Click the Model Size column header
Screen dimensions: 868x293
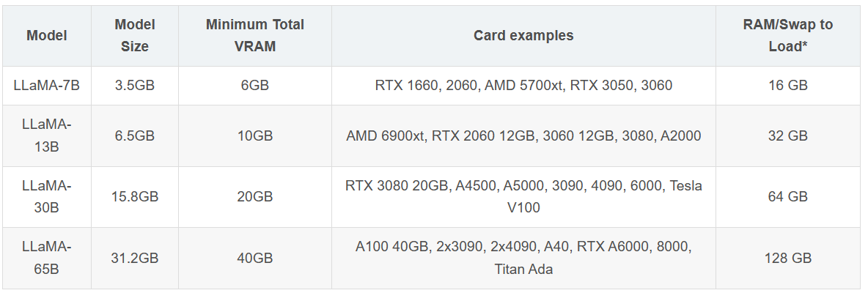[x=135, y=36]
